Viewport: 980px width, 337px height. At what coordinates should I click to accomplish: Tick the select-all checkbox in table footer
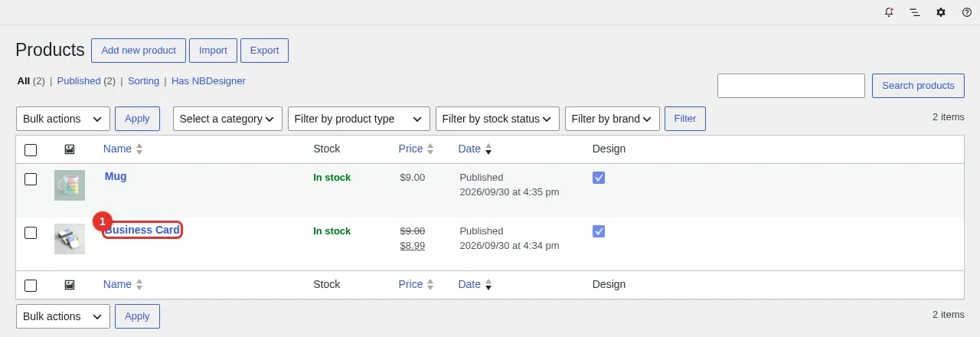(x=31, y=286)
